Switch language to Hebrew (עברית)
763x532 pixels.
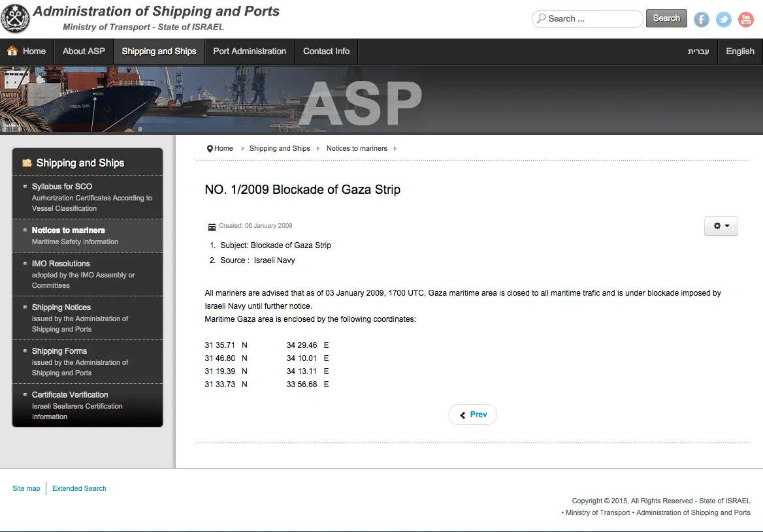click(698, 52)
